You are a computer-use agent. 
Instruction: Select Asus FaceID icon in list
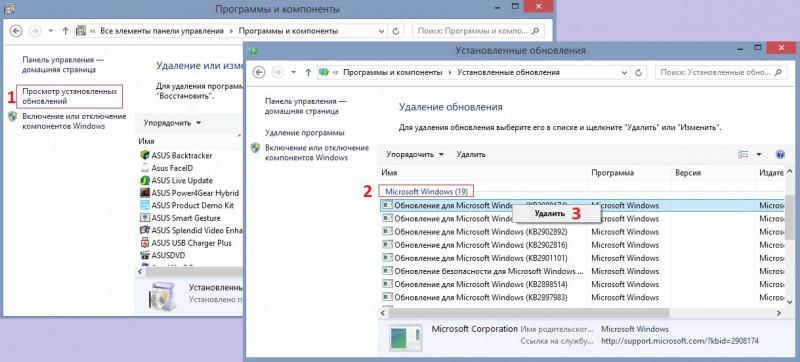(144, 168)
